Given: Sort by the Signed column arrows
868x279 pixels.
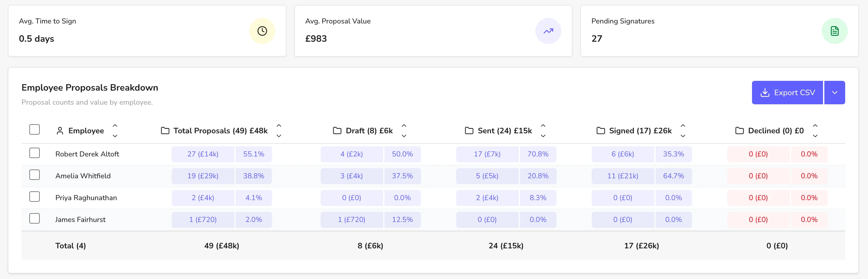Looking at the screenshot, I should (x=683, y=131).
